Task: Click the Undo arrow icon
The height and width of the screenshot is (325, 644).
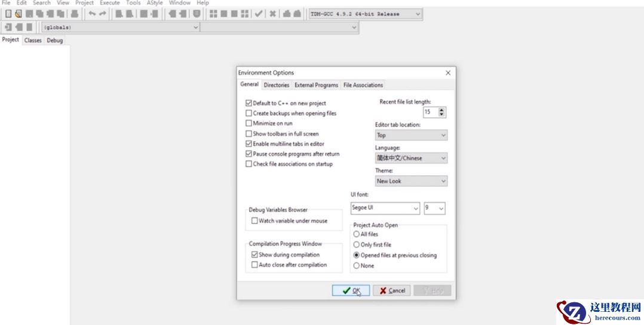Action: tap(93, 14)
